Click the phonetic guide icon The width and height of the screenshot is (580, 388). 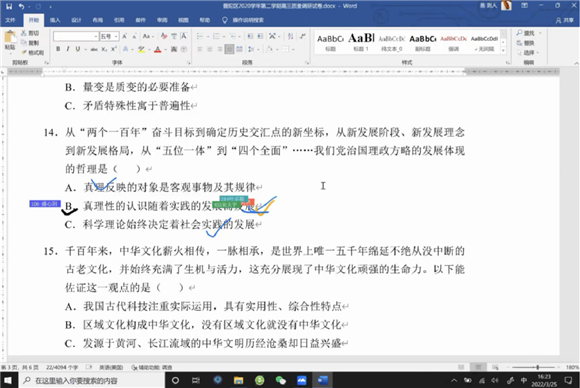point(174,36)
